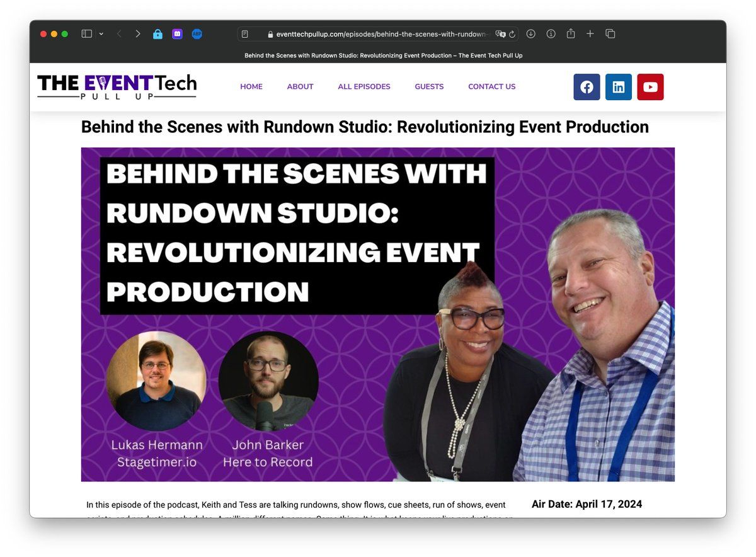Open the LinkedIn social icon

coord(618,87)
